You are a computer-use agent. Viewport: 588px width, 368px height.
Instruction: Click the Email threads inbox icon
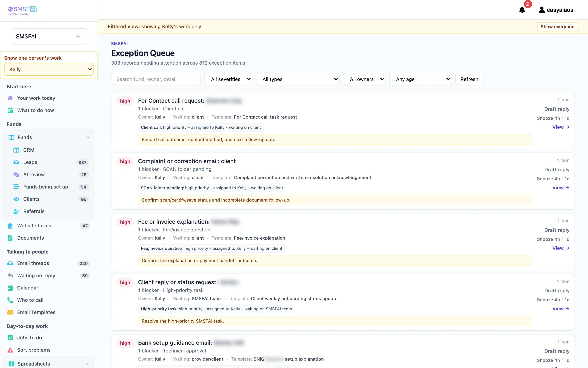click(10, 263)
